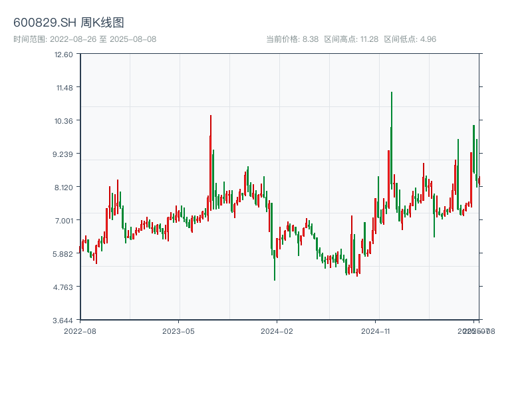
Task: Click x-axis date label 2023-05
Action: (x=178, y=331)
